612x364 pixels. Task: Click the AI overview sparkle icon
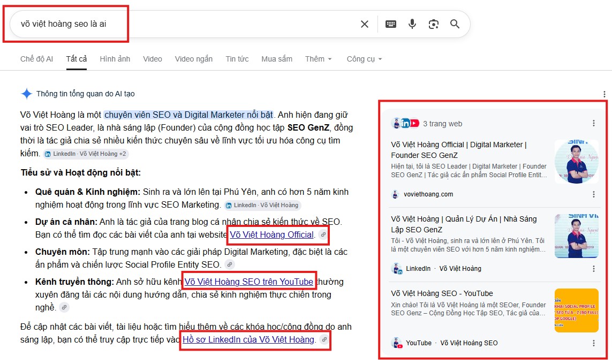(x=27, y=94)
